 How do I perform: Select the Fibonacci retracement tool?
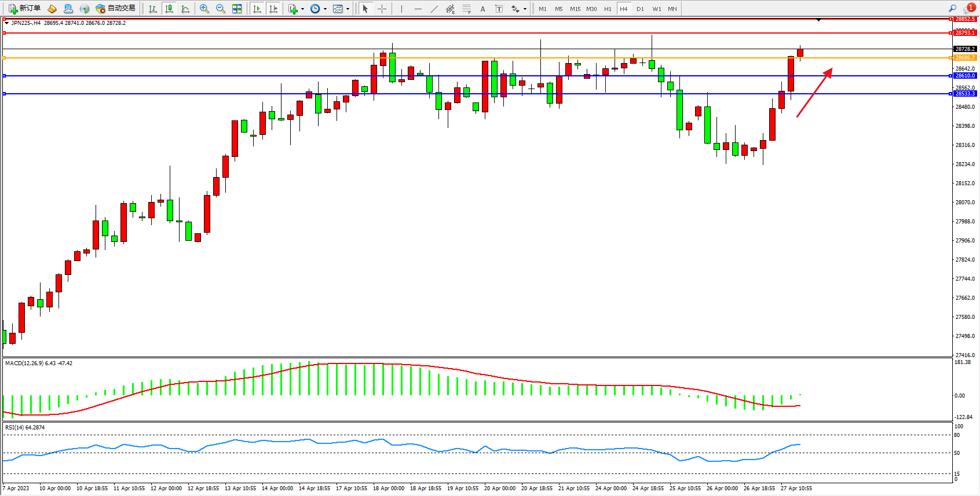tap(467, 9)
